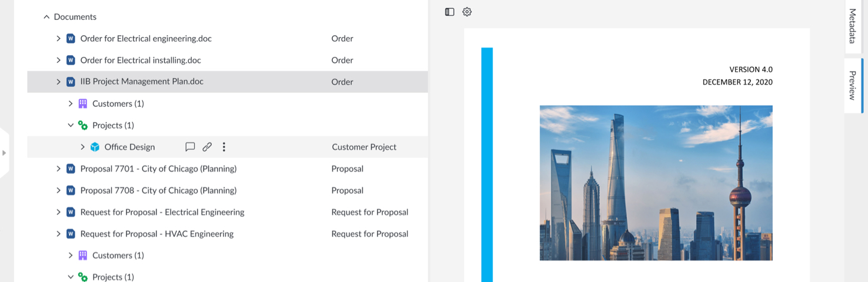Click Word icon of Order for Electrical engineering.doc
This screenshot has height=282, width=868.
click(x=71, y=39)
